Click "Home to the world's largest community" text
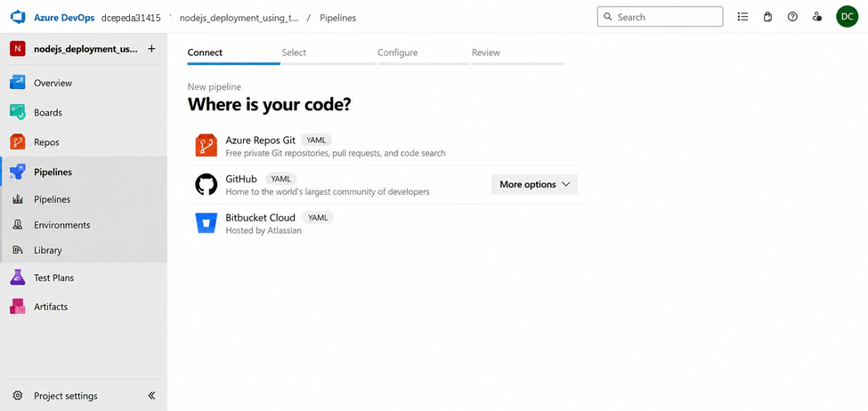Image resolution: width=868 pixels, height=411 pixels. tap(328, 192)
